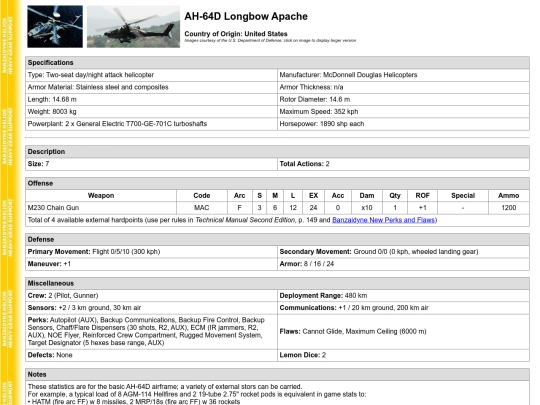
Task: Click the Sensors: +2 / 3 km ground cell
Action: point(151,308)
